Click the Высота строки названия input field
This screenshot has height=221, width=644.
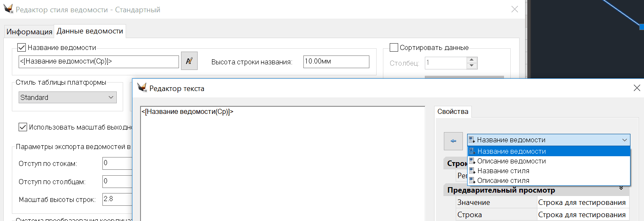pyautogui.click(x=336, y=62)
